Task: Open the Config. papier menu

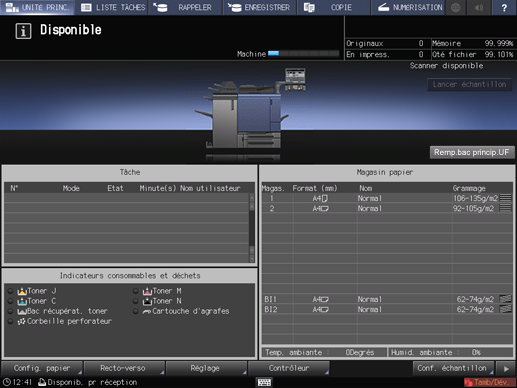Action: pos(42,368)
